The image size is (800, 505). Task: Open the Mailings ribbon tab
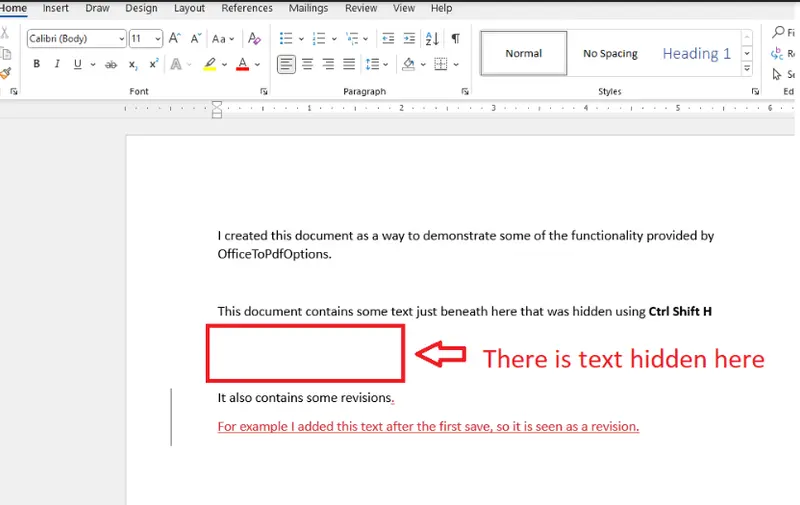[x=308, y=8]
